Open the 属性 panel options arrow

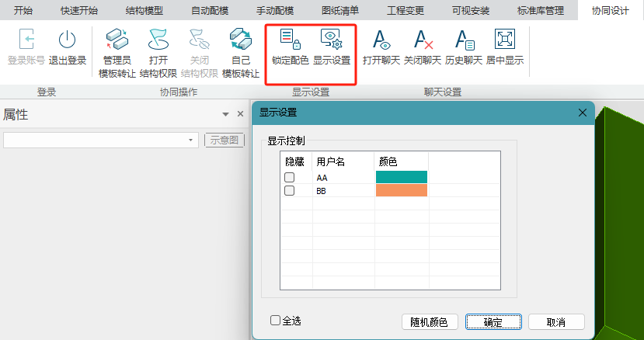(x=225, y=114)
